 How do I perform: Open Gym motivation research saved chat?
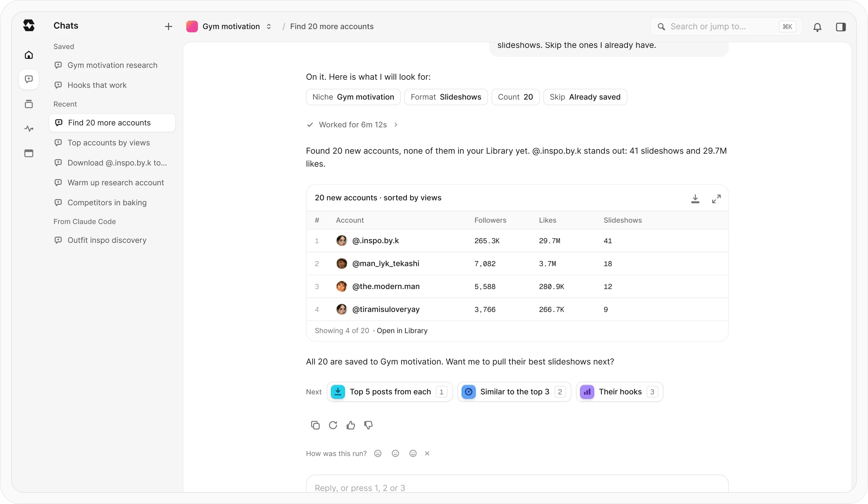click(112, 65)
